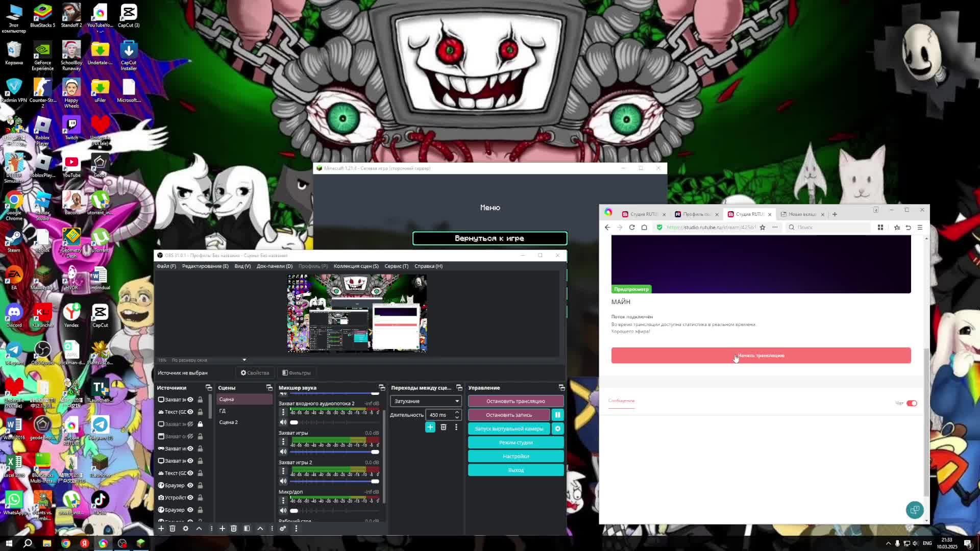Add a new source in OBS Sources panel
Viewport: 980px width, 551px height.
(161, 528)
